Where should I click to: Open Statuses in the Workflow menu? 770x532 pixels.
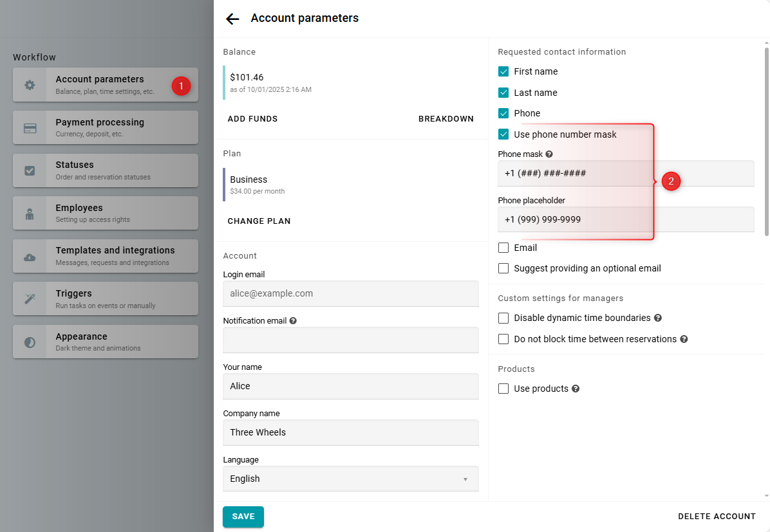click(106, 170)
